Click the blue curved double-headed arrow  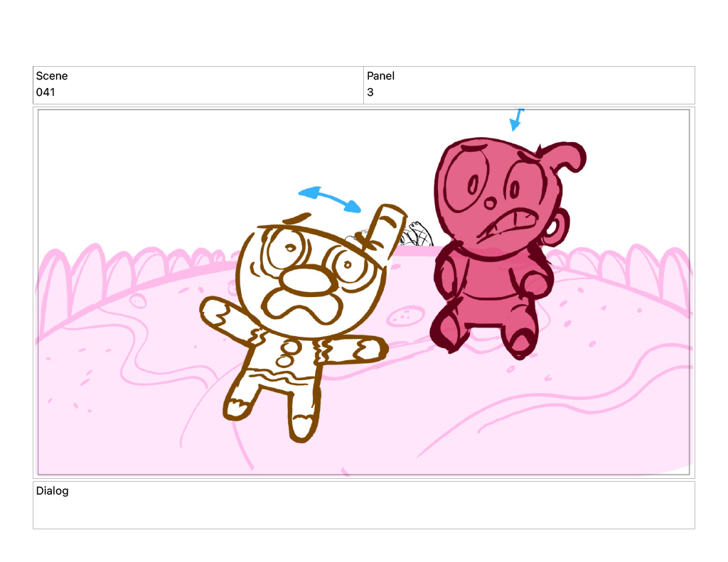[x=329, y=197]
